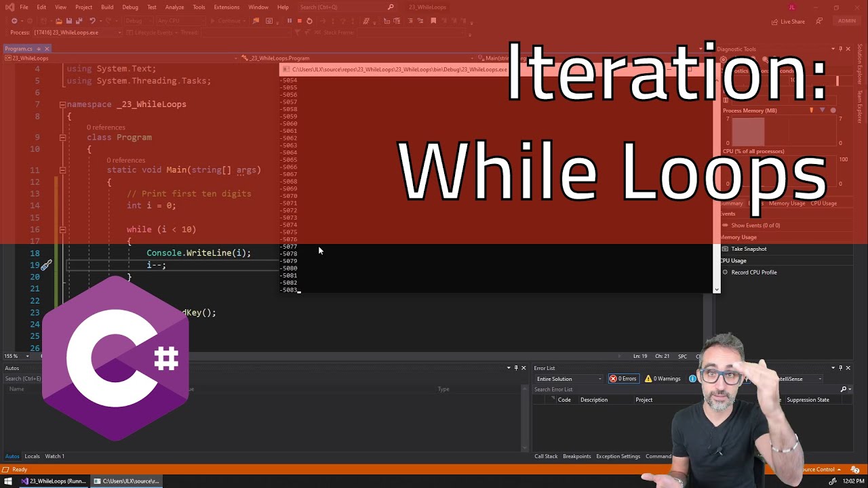Click the Continue debug button
This screenshot has height=488, width=868.
click(226, 21)
